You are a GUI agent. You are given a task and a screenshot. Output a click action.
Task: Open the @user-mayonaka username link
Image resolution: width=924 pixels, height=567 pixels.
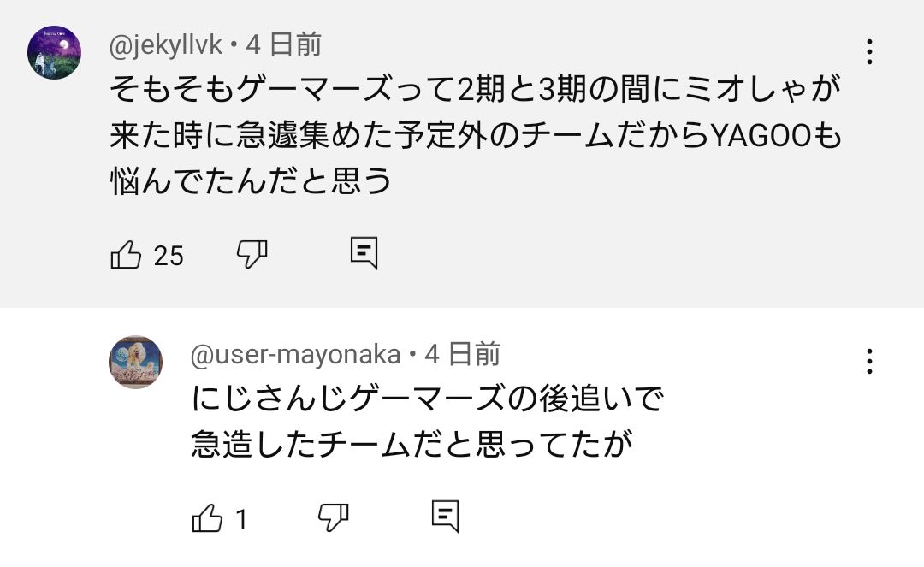click(x=295, y=354)
